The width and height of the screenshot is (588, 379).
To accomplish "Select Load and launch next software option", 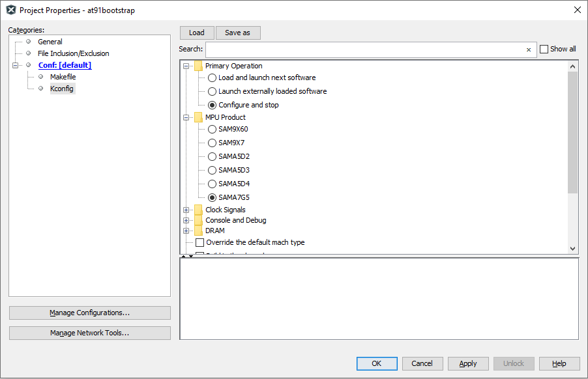I will pyautogui.click(x=213, y=77).
